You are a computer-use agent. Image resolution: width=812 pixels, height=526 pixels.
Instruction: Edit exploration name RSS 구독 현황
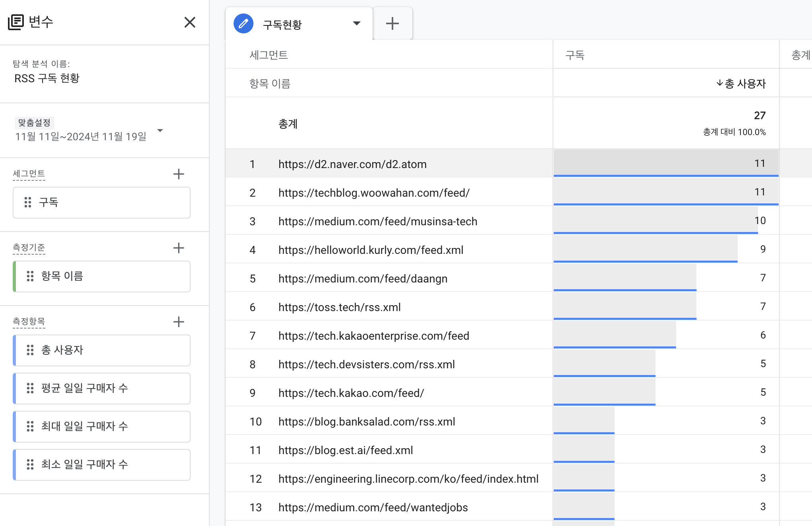[47, 78]
